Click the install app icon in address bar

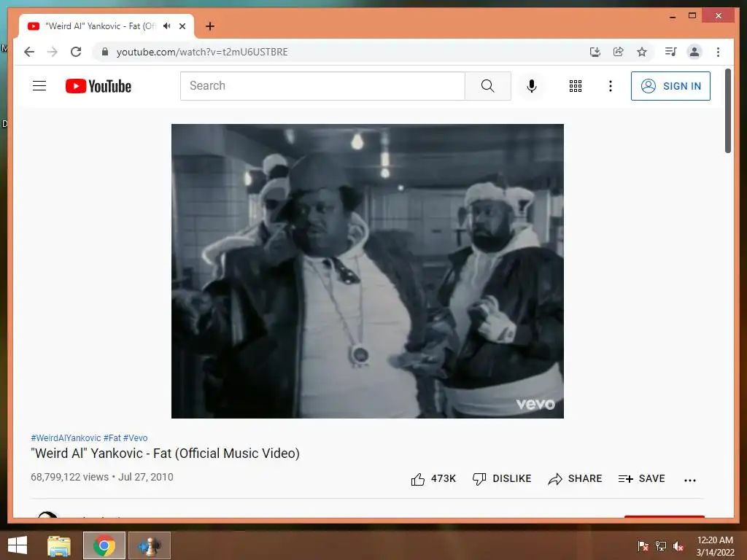(x=595, y=52)
